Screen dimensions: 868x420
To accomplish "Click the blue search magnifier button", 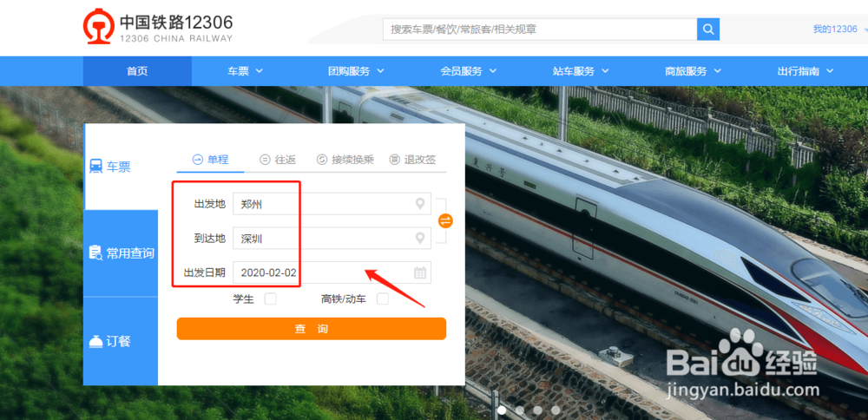I will (x=708, y=30).
